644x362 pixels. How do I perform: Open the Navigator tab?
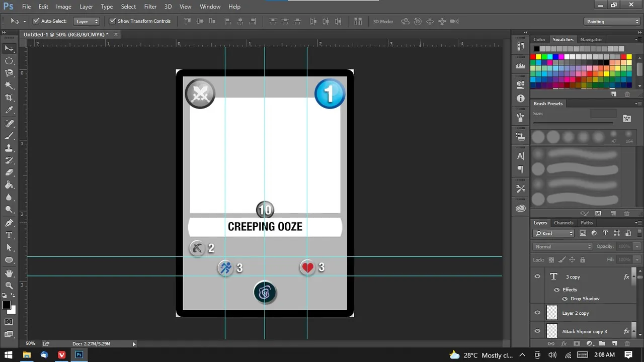591,39
